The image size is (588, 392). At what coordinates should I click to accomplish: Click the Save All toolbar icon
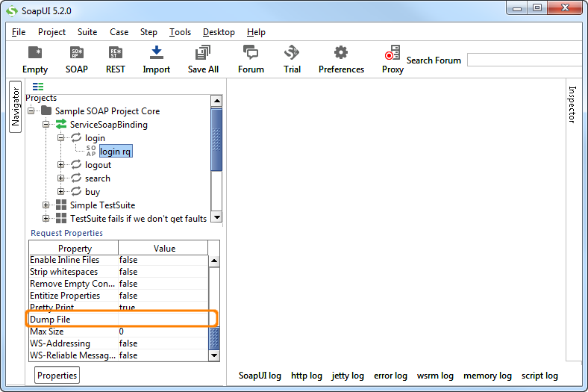click(x=203, y=52)
